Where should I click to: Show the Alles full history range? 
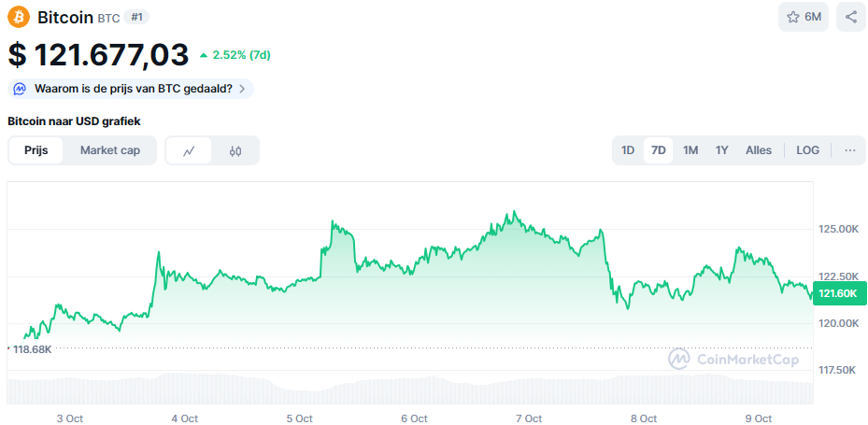[x=759, y=150]
